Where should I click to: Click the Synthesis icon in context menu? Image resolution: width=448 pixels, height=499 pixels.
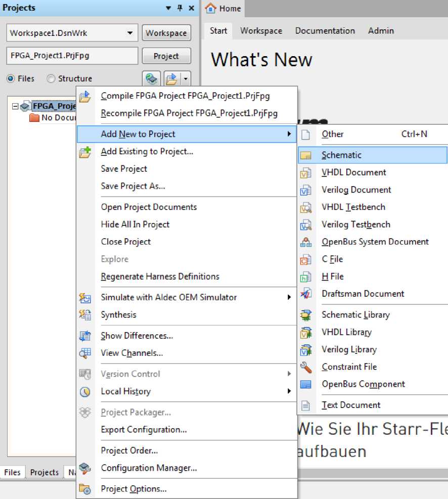(x=85, y=315)
